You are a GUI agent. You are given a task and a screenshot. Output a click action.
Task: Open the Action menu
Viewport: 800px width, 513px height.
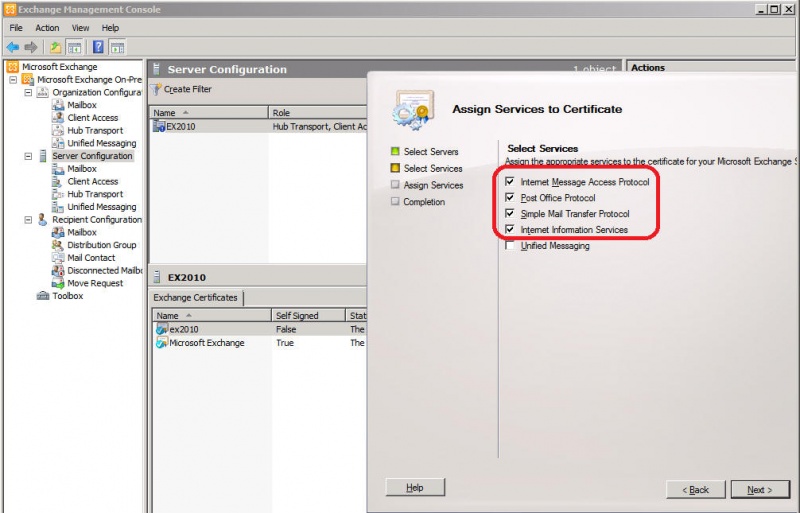click(x=47, y=28)
